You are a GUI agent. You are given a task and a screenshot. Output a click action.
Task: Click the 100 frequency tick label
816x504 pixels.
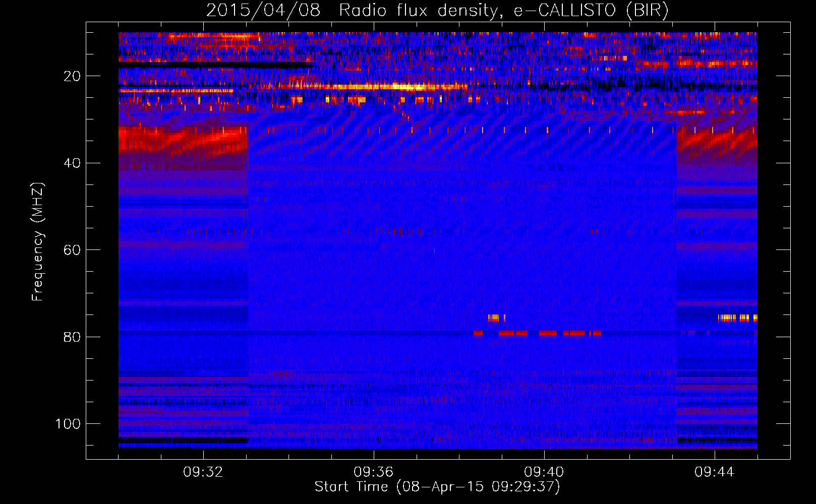tap(68, 424)
